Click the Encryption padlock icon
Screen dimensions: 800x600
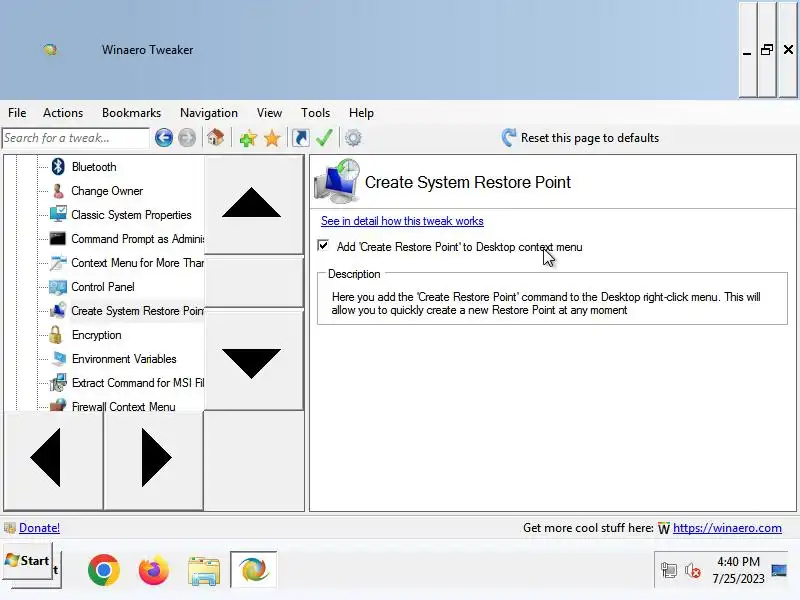pyautogui.click(x=56, y=335)
